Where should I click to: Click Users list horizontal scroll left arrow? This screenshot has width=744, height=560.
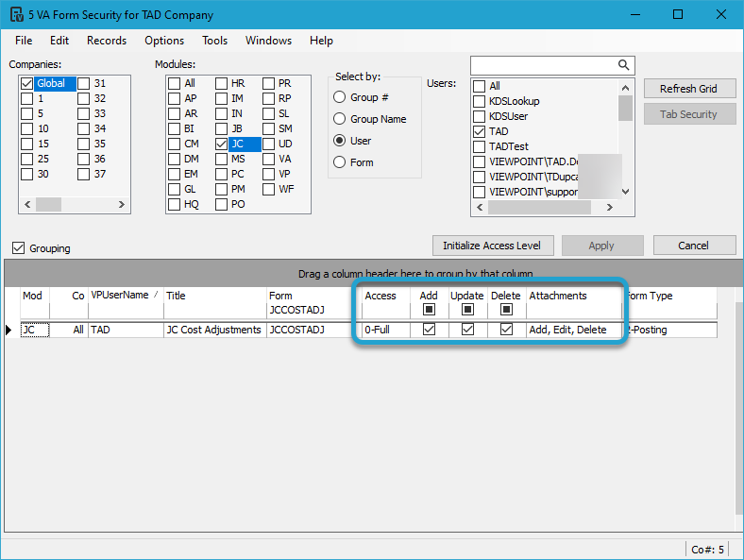480,208
